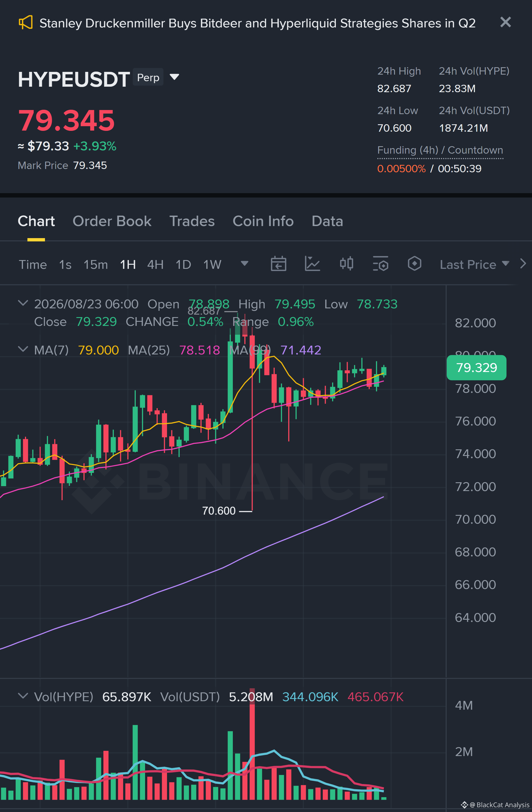Click the current price tag 79.329

point(476,368)
